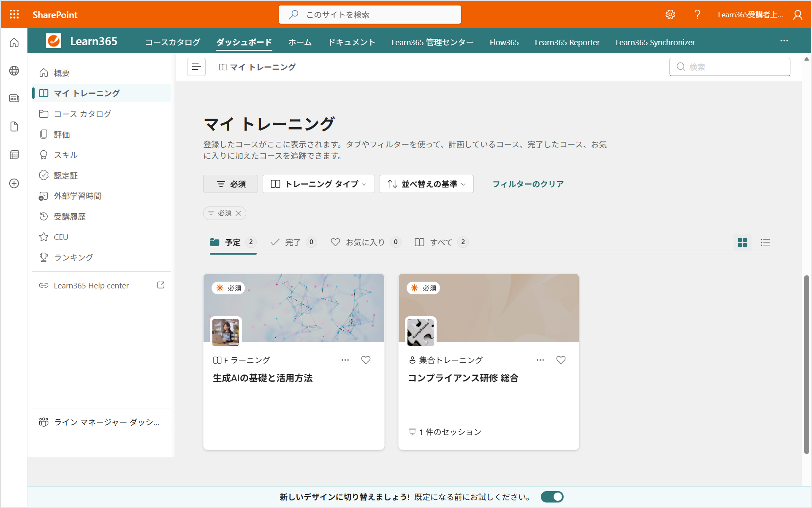812x508 pixels.
Task: Open the files page icon in left rail
Action: [14, 127]
